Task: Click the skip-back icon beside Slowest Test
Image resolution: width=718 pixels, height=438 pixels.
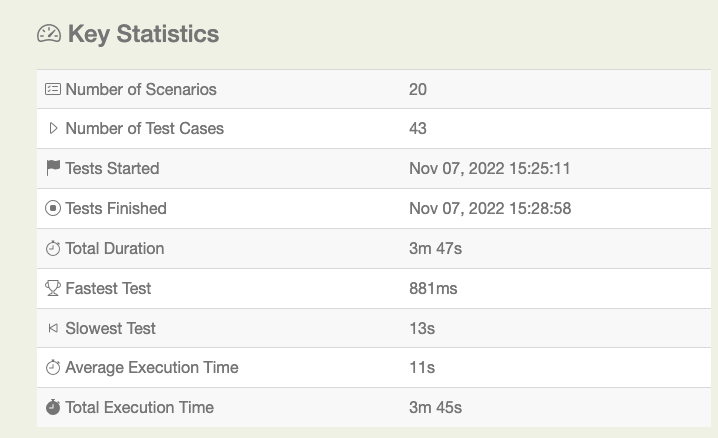Action: click(x=53, y=328)
